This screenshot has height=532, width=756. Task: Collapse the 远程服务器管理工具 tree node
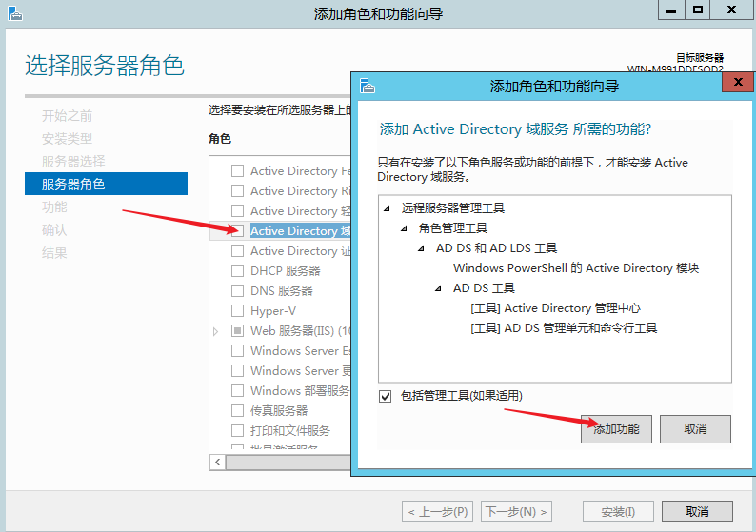pyautogui.click(x=387, y=208)
